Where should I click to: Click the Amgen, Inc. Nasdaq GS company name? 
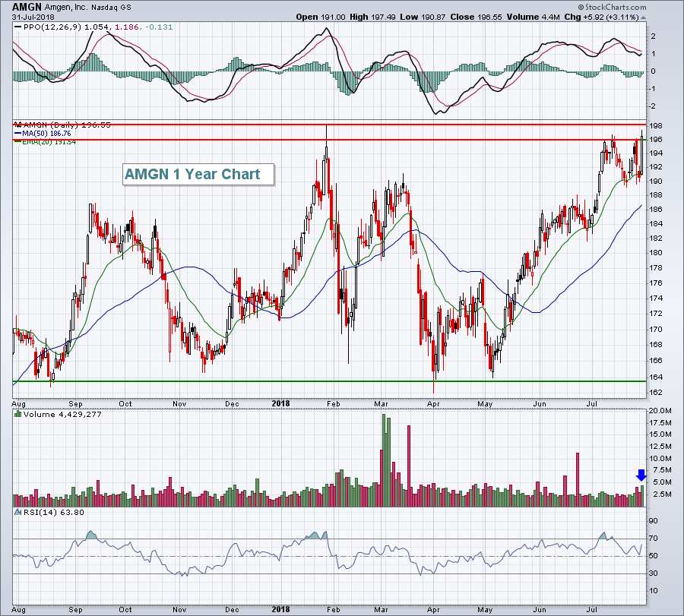click(87, 8)
